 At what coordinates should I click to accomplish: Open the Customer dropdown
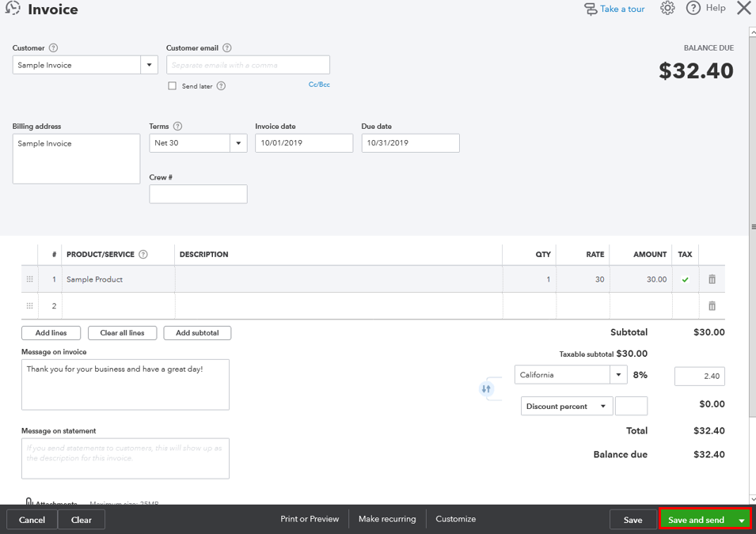click(x=149, y=64)
